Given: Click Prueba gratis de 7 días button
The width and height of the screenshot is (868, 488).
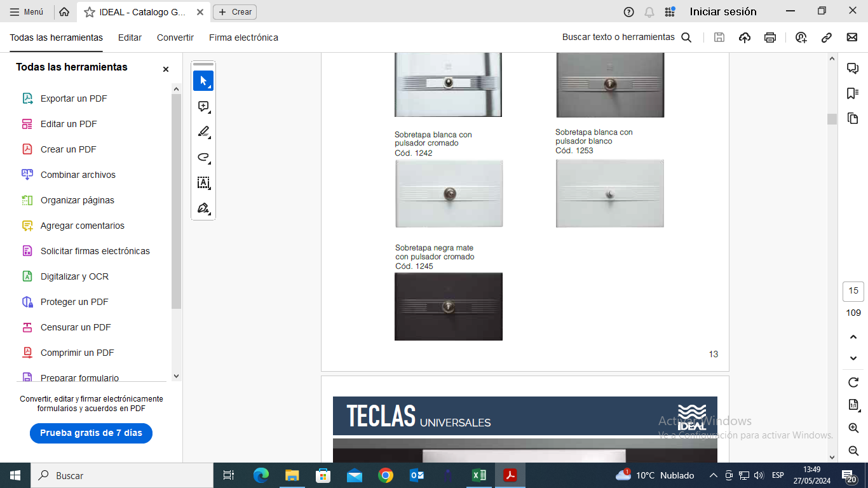Looking at the screenshot, I should tap(91, 433).
